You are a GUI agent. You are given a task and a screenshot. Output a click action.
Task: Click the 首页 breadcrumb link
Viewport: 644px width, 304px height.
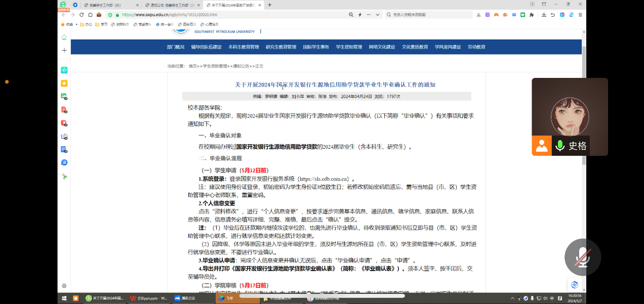point(193,66)
